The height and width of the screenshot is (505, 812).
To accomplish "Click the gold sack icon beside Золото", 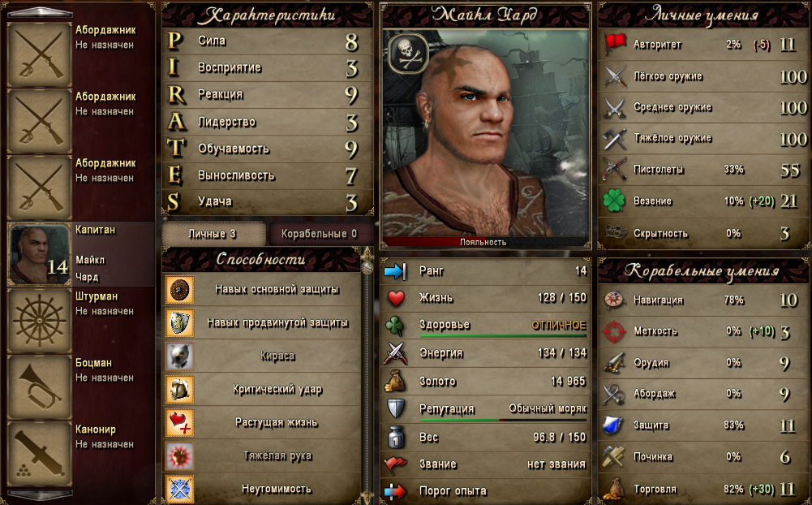I will point(396,381).
